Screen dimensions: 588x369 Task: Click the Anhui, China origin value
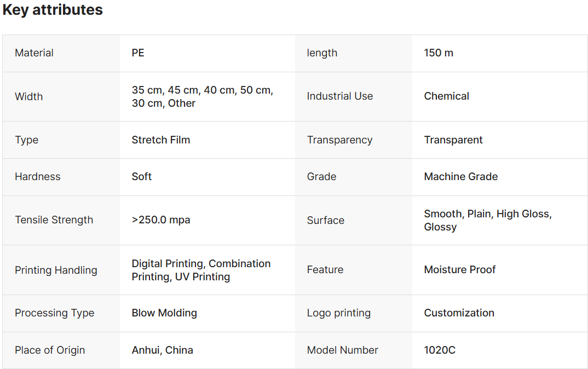tap(162, 350)
